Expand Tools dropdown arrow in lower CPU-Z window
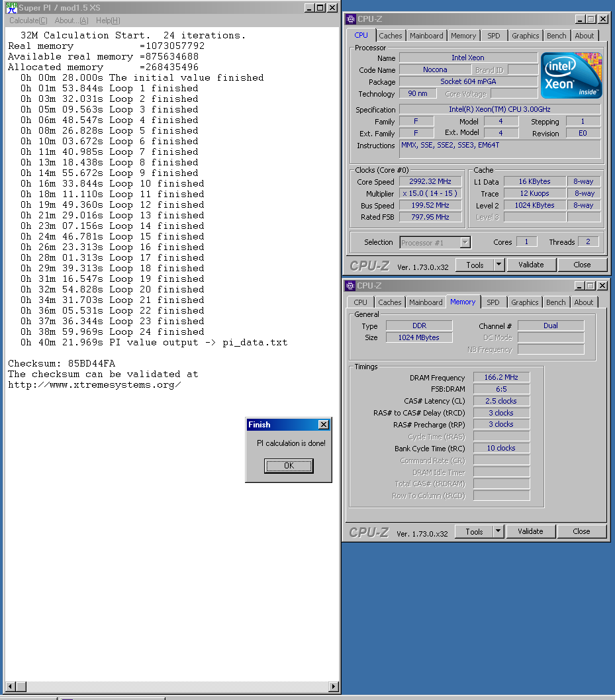The height and width of the screenshot is (700, 615). point(498,532)
